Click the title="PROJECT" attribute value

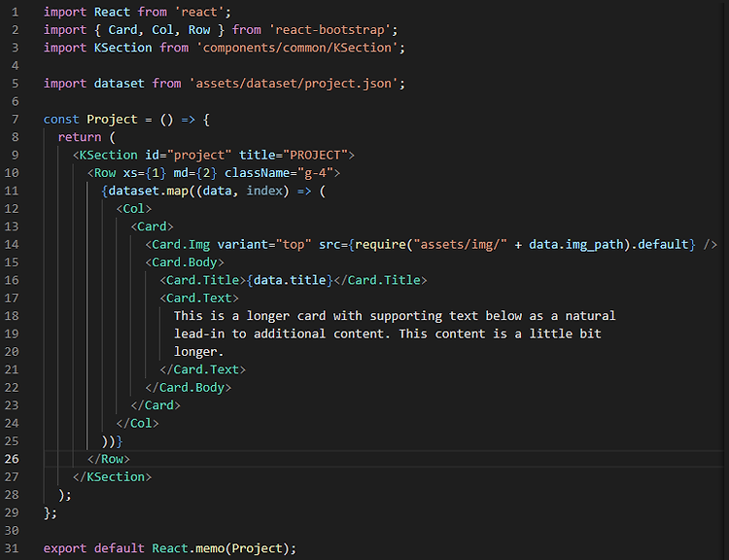315,156
